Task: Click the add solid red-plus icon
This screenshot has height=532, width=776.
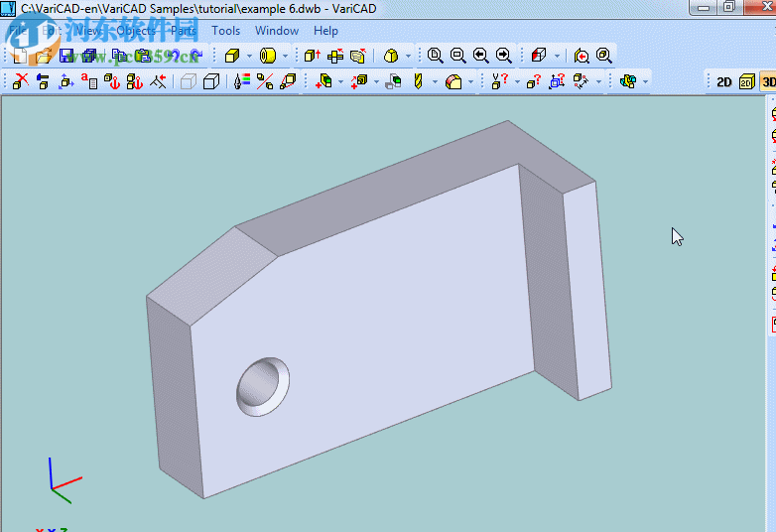Action: point(323,81)
